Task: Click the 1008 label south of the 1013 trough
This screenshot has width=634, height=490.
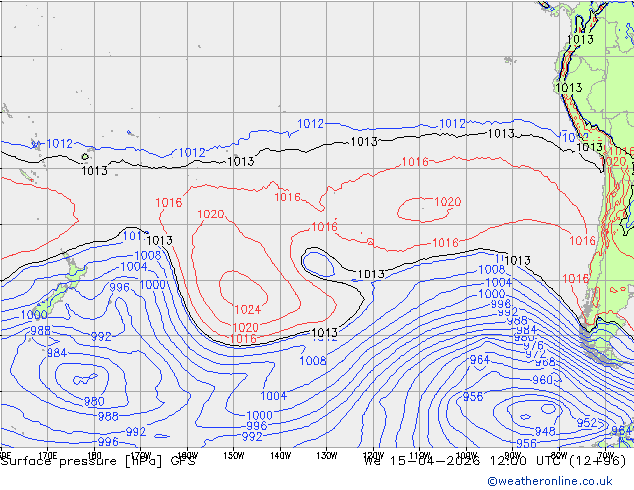Action: click(x=313, y=361)
